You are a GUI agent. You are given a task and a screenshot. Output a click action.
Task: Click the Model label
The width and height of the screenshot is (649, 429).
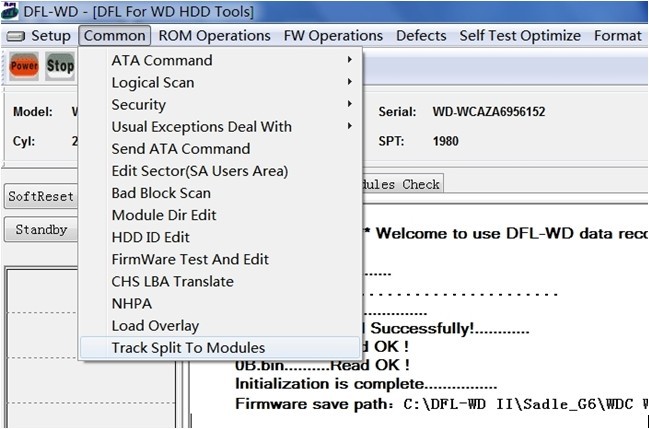tap(33, 112)
